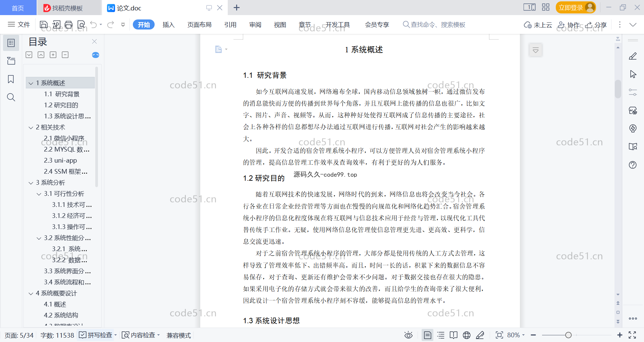
Task: Expand all outline headings with plus icon
Action: (x=53, y=55)
